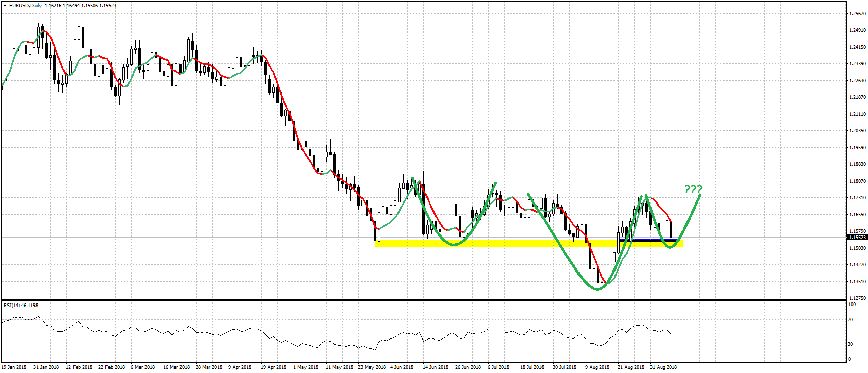Click the 6 Jul 2018 date label
Screen dimensions: 868x373
pyautogui.click(x=498, y=367)
